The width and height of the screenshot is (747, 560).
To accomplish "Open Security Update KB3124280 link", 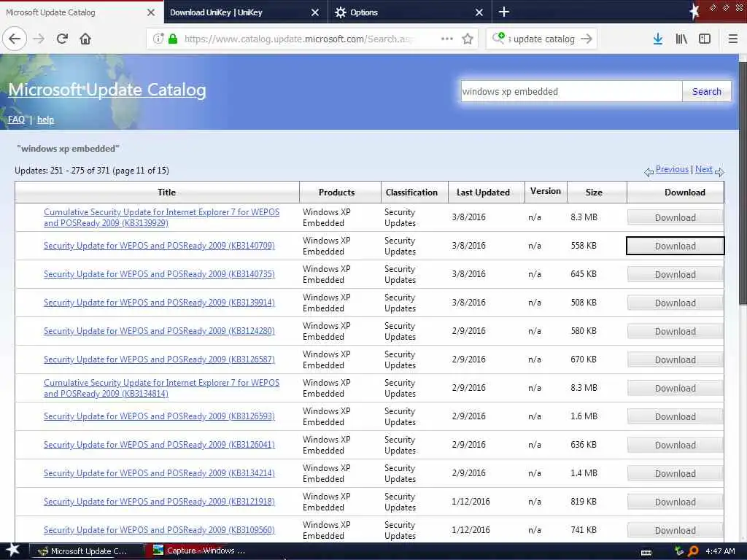I will [159, 331].
